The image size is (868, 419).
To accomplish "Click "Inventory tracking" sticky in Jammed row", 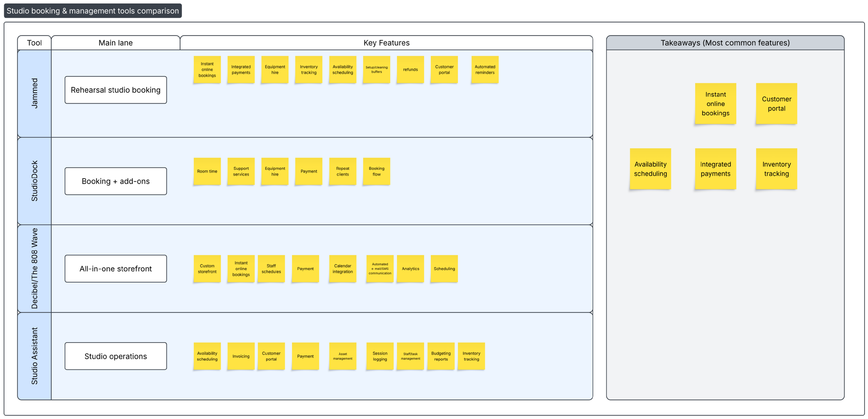I will tap(309, 69).
